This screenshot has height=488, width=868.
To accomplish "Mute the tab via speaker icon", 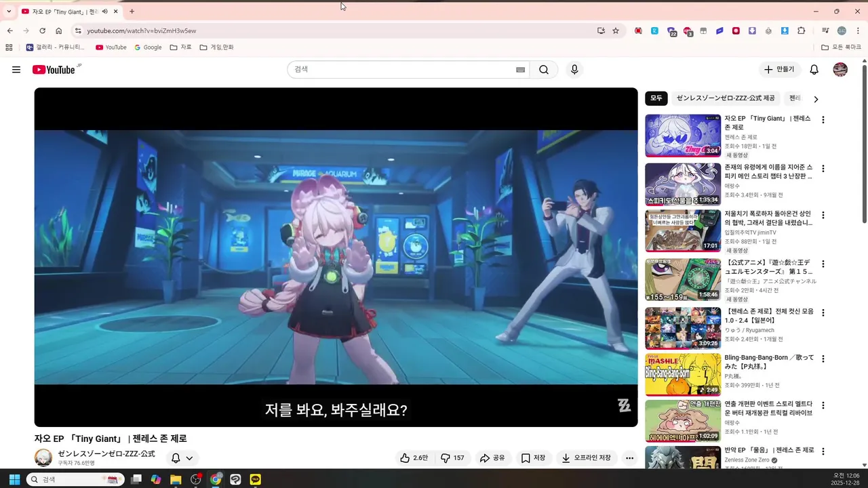I will [x=104, y=12].
